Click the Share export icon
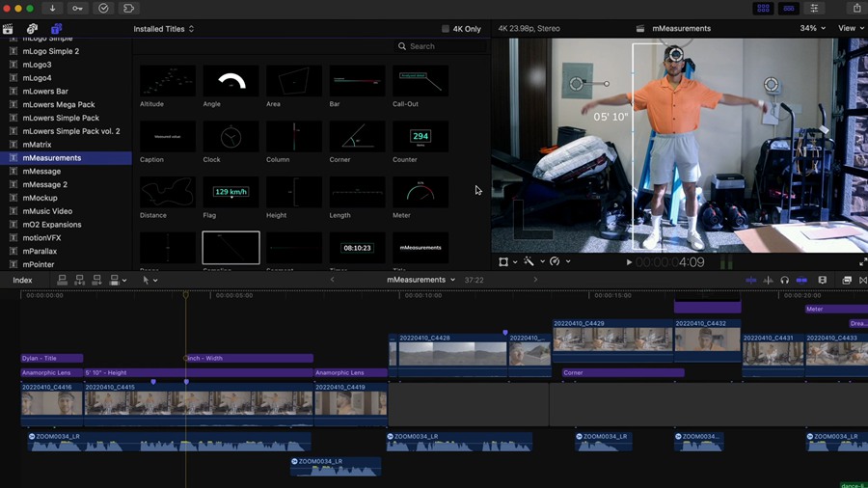 click(857, 9)
